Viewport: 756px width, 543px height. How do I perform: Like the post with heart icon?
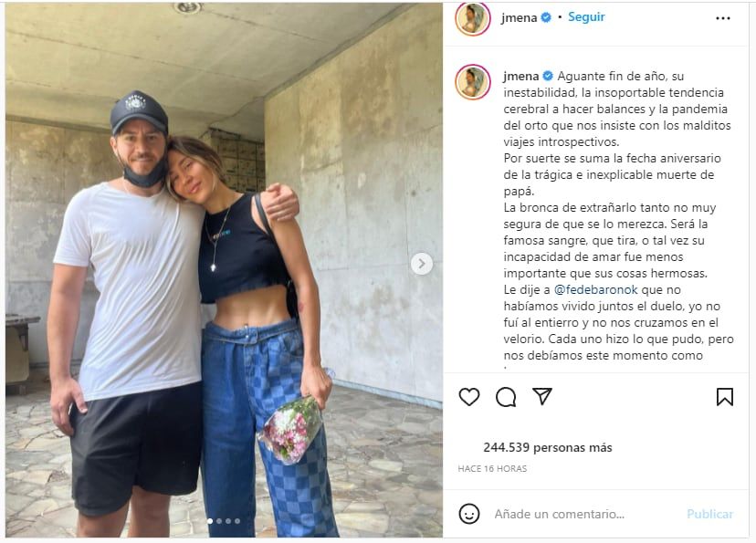tap(469, 397)
